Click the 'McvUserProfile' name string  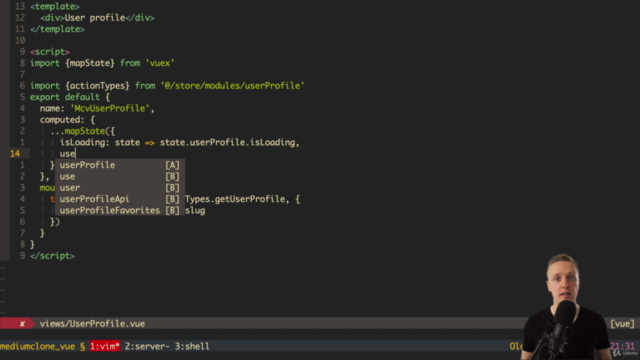click(110, 109)
